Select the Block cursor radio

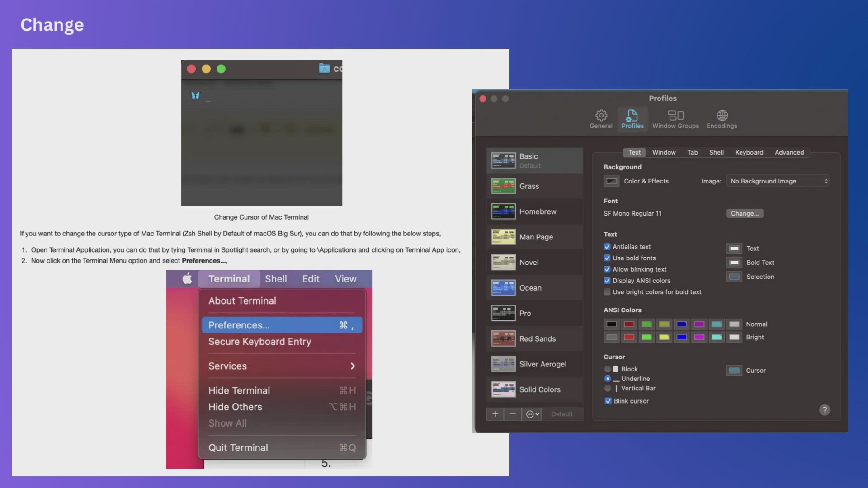point(608,369)
